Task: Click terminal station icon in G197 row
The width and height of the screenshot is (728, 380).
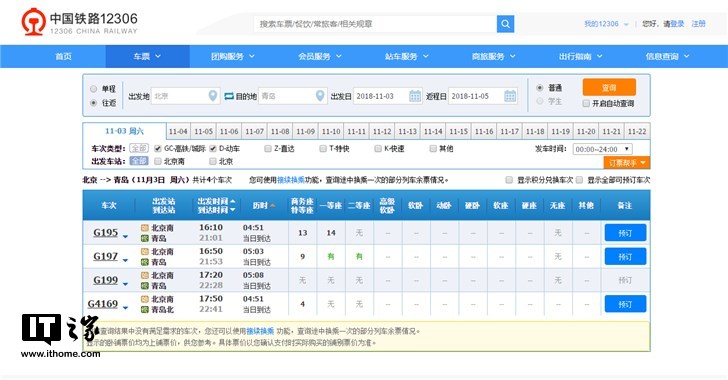Action: [145, 262]
